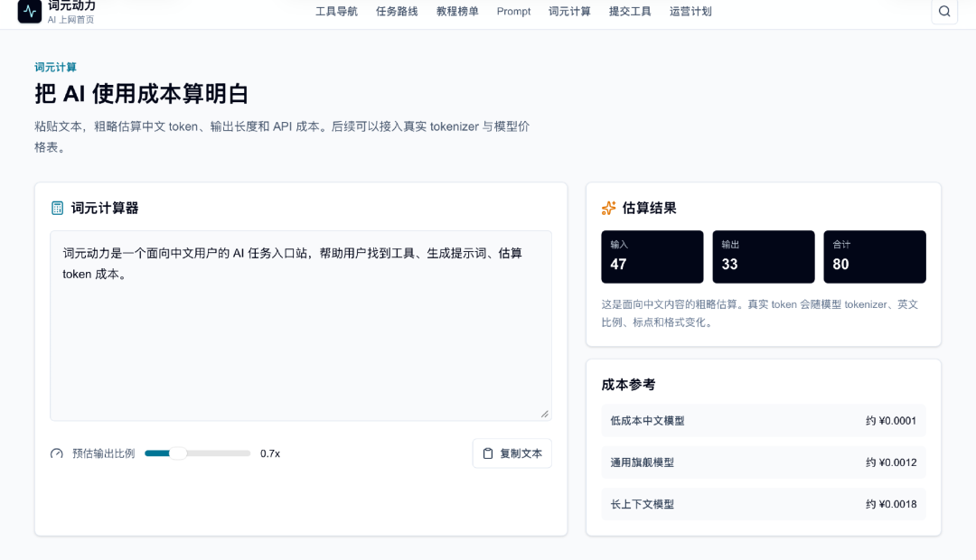Click the 词元动力 site title link
The height and width of the screenshot is (560, 976).
pyautogui.click(x=71, y=5)
